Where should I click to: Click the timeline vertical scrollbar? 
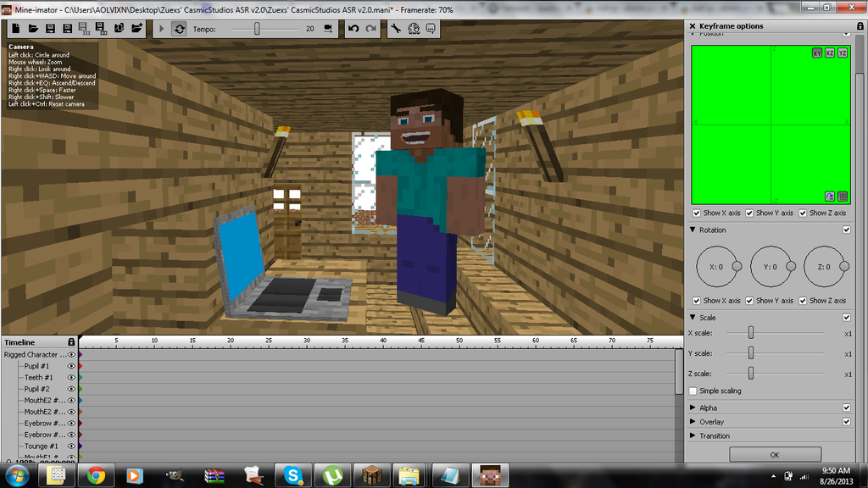pos(679,372)
